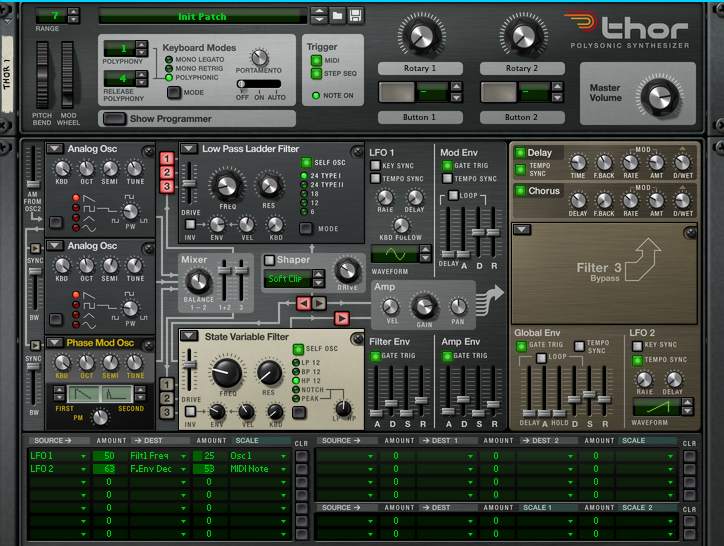The image size is (724, 546).
Task: Increase polyphony with up stepper
Action: pyautogui.click(x=142, y=44)
